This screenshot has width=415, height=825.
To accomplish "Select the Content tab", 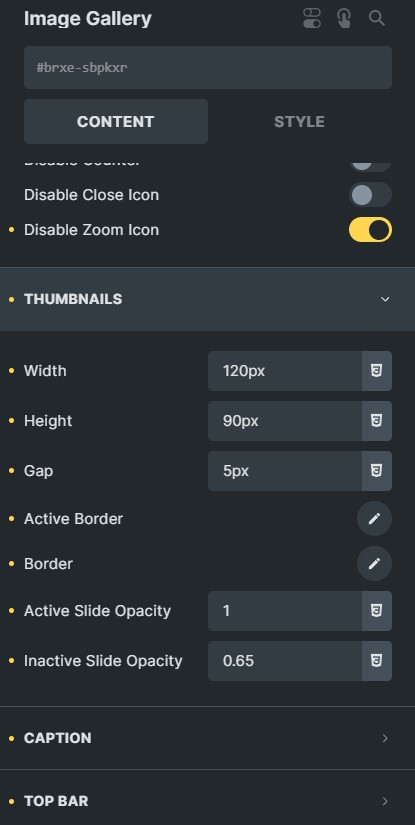I will coord(116,122).
